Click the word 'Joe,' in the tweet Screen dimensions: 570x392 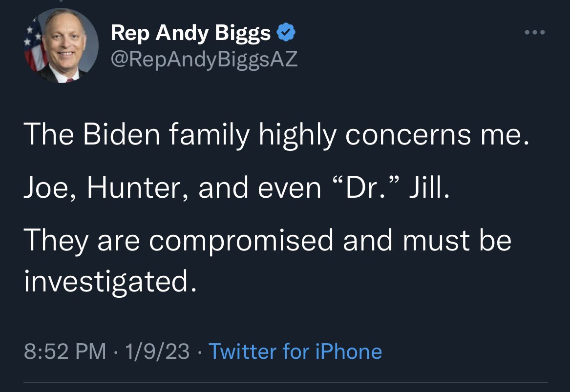pos(50,188)
